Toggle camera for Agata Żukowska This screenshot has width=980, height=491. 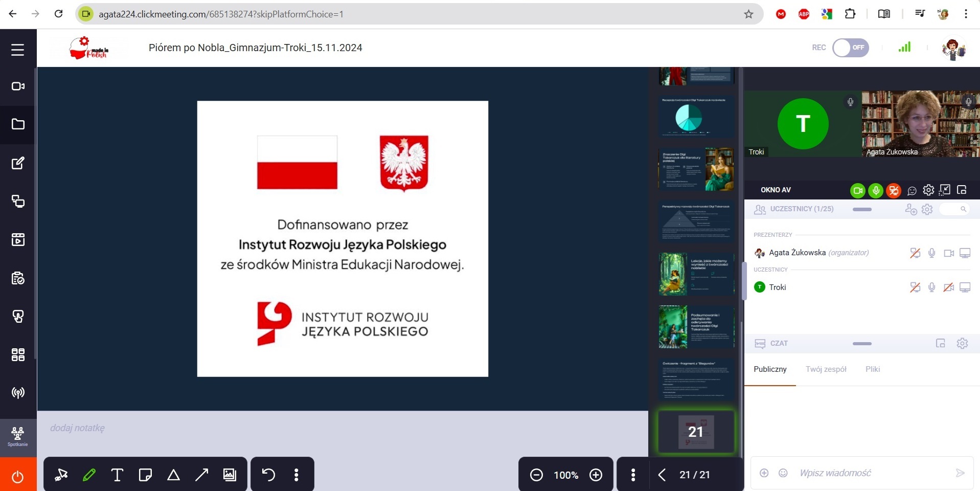[949, 253]
